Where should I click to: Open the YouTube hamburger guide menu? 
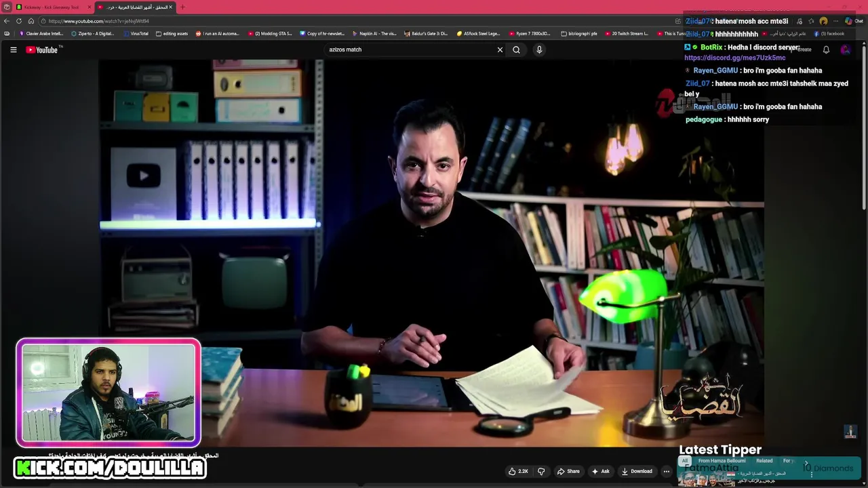(x=13, y=49)
